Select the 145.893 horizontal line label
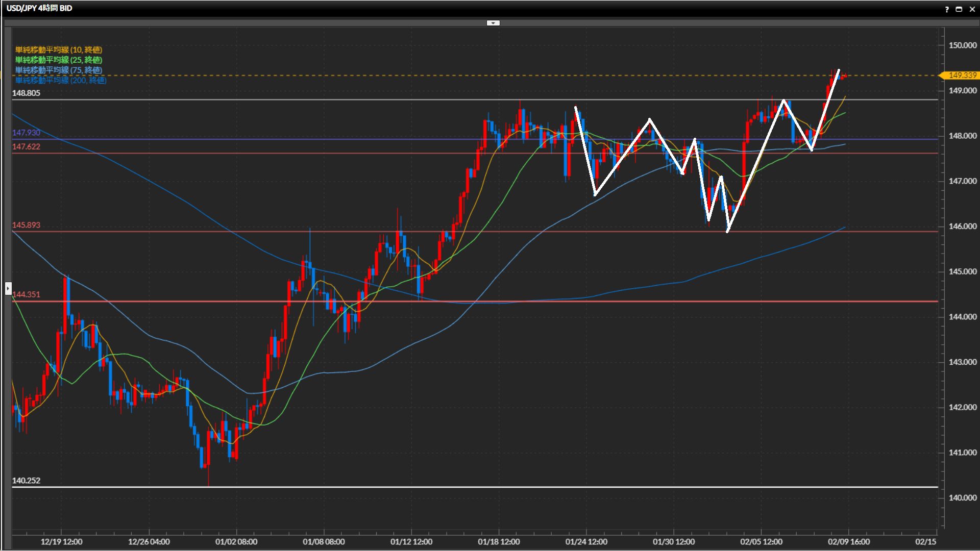Viewport: 980px width, 551px height. (x=26, y=225)
